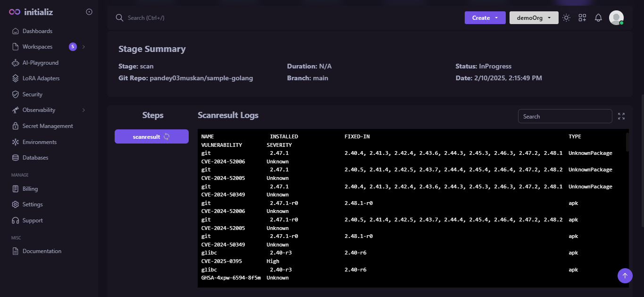This screenshot has height=297, width=644.
Task: Click the Secret Management lock icon
Action: 15,126
